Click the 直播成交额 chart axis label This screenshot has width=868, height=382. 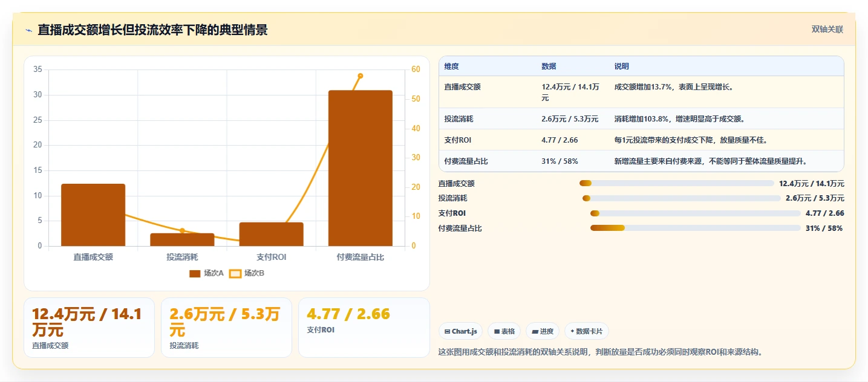pos(93,257)
